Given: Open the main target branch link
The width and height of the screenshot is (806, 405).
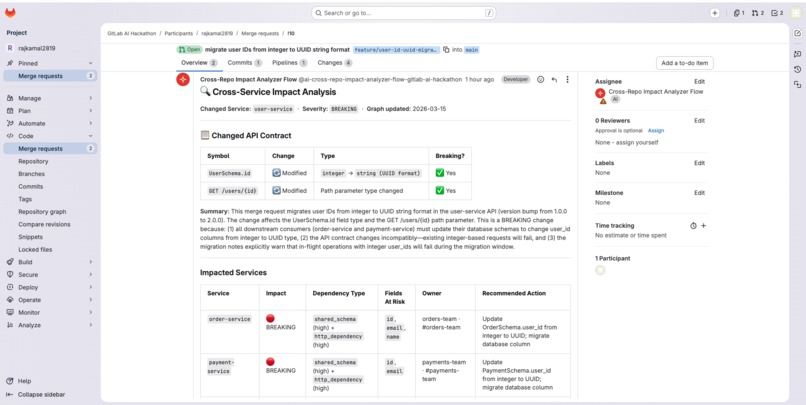Looking at the screenshot, I should [472, 50].
